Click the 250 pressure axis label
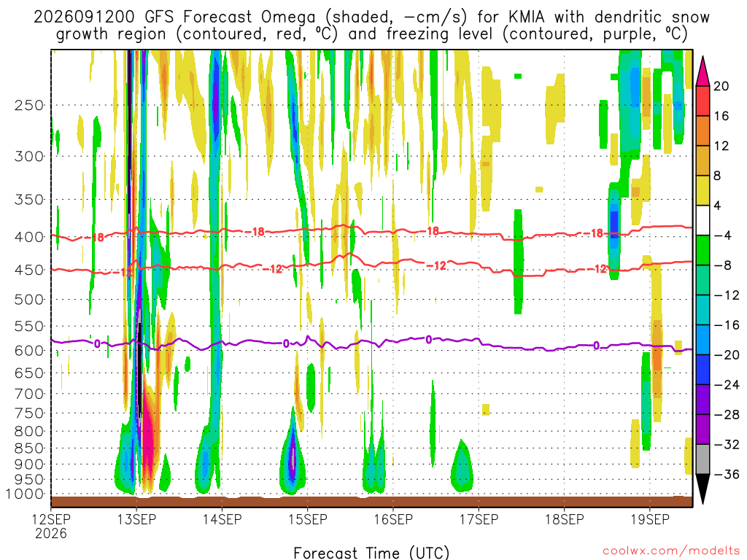The width and height of the screenshot is (747, 560). 29,105
